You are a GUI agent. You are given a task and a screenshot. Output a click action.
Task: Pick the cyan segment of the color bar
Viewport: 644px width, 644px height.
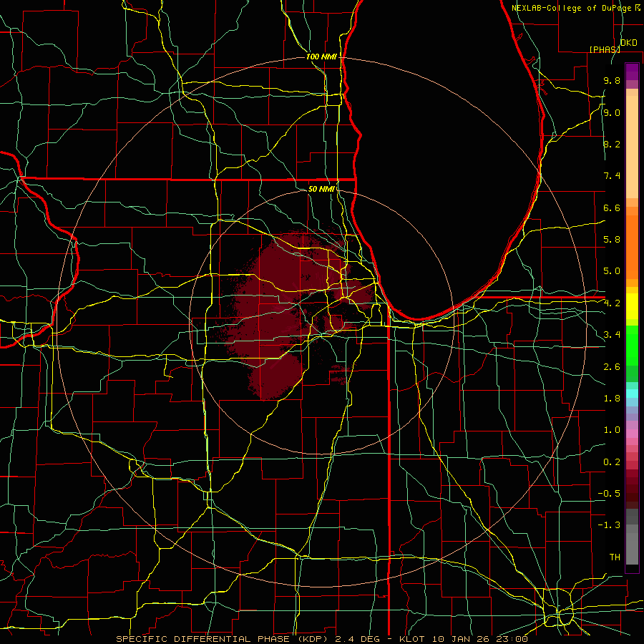click(632, 394)
